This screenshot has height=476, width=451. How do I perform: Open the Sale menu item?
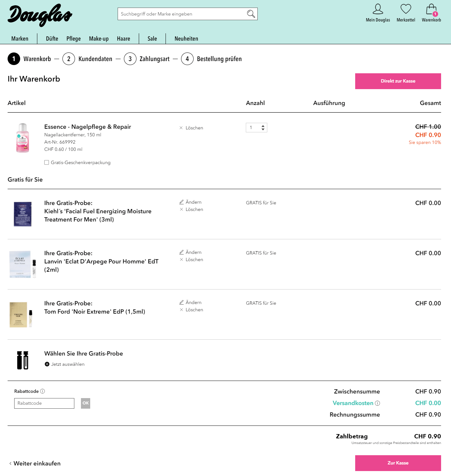(x=152, y=39)
